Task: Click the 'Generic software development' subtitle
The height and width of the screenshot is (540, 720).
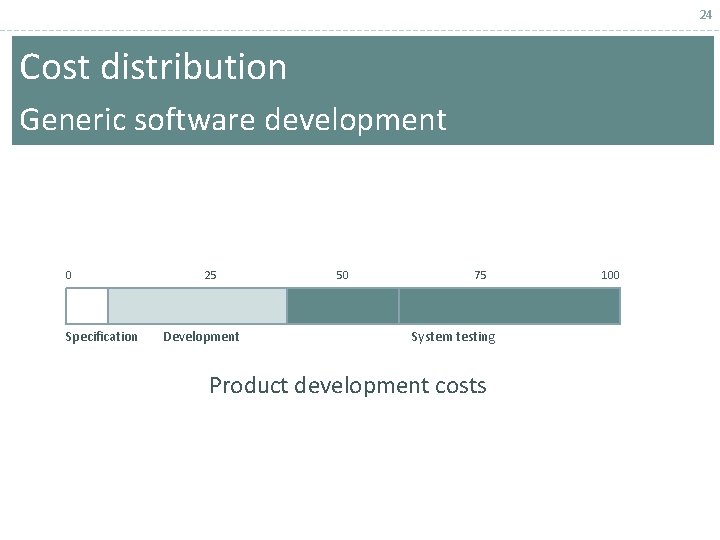Action: (x=233, y=120)
